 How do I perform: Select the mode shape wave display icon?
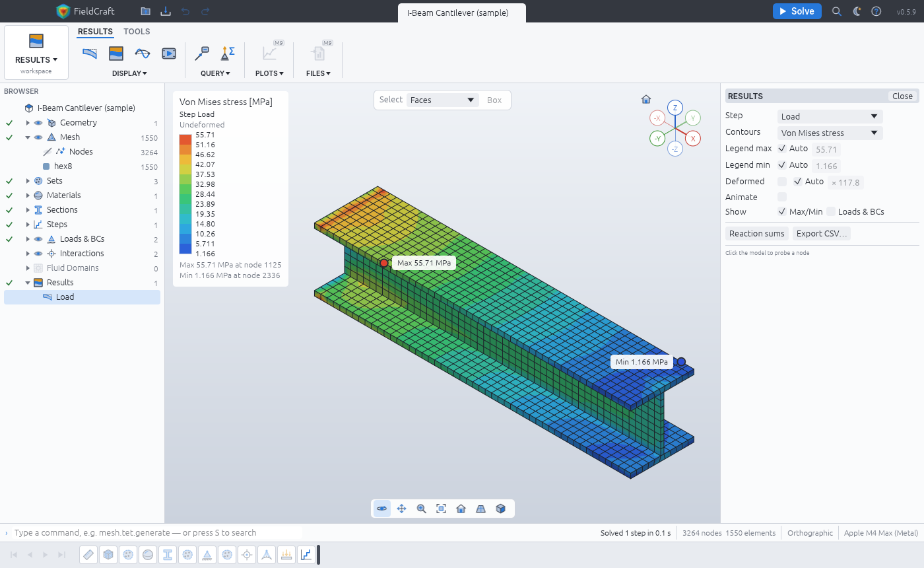[143, 53]
